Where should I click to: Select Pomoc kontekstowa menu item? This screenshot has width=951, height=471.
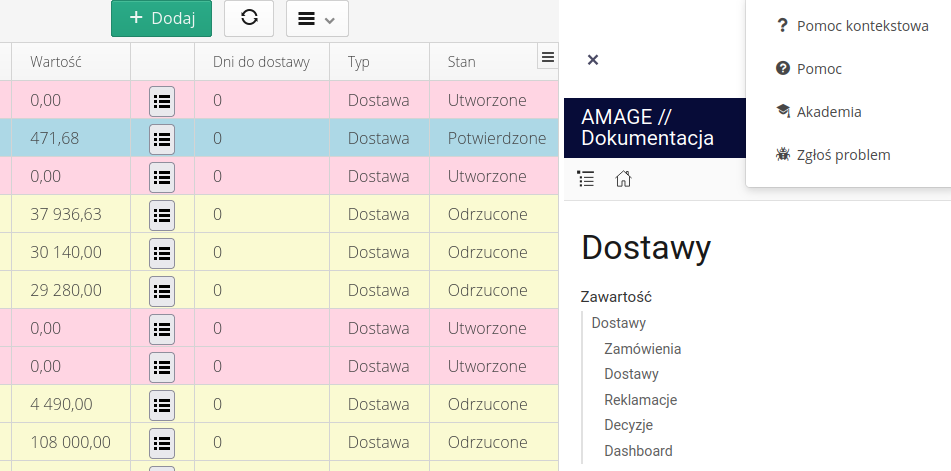[862, 26]
